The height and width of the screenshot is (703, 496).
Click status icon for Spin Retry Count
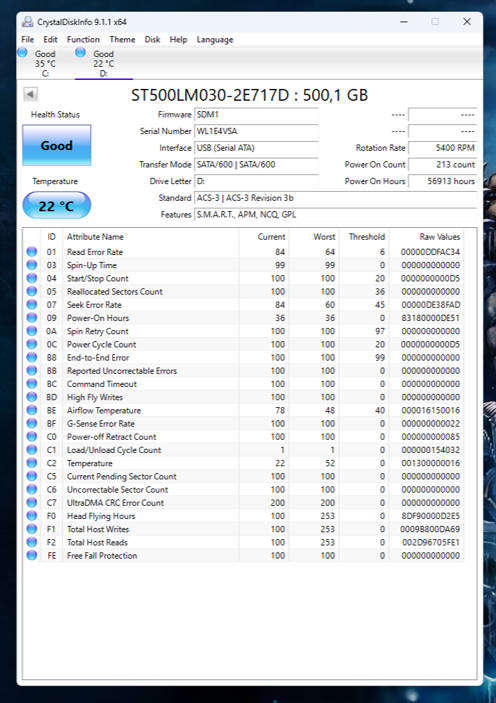pos(31,331)
